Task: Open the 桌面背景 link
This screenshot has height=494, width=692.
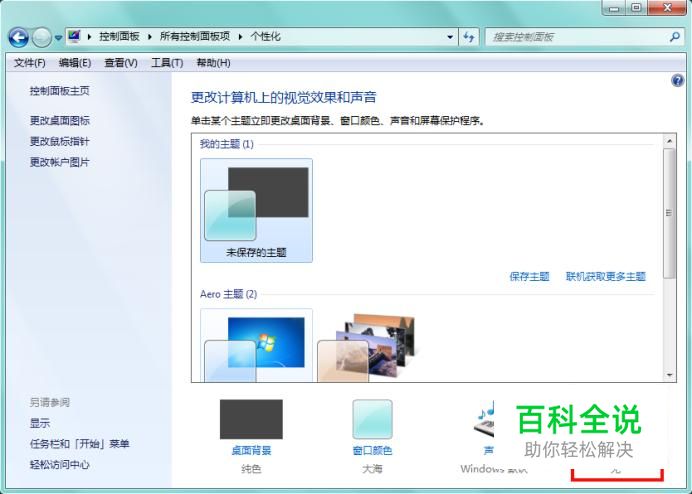Action: (x=251, y=451)
